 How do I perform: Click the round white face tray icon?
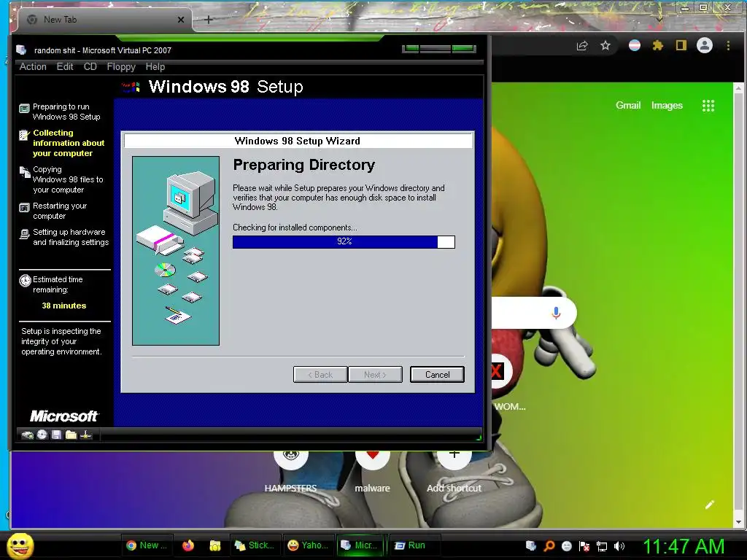tap(566, 546)
